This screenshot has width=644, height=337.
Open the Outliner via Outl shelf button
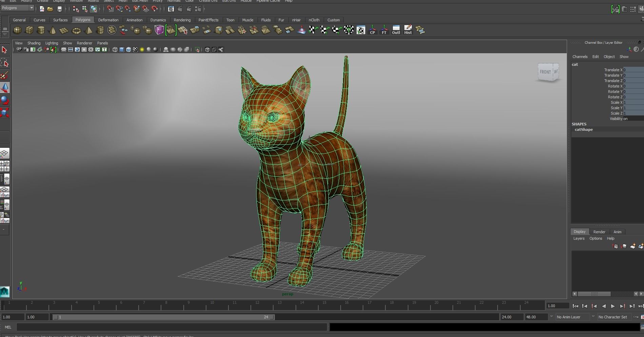396,30
